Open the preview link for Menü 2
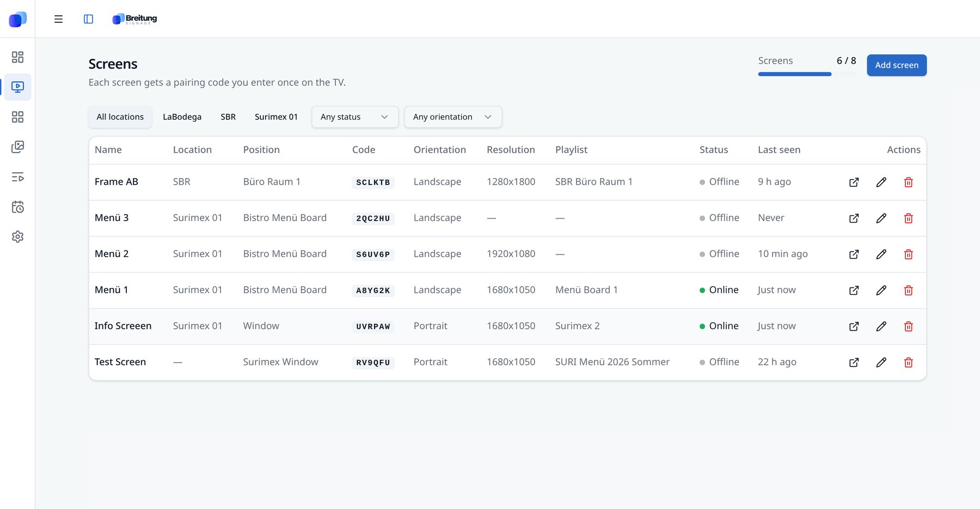Viewport: 980px width, 509px height. coord(854,254)
